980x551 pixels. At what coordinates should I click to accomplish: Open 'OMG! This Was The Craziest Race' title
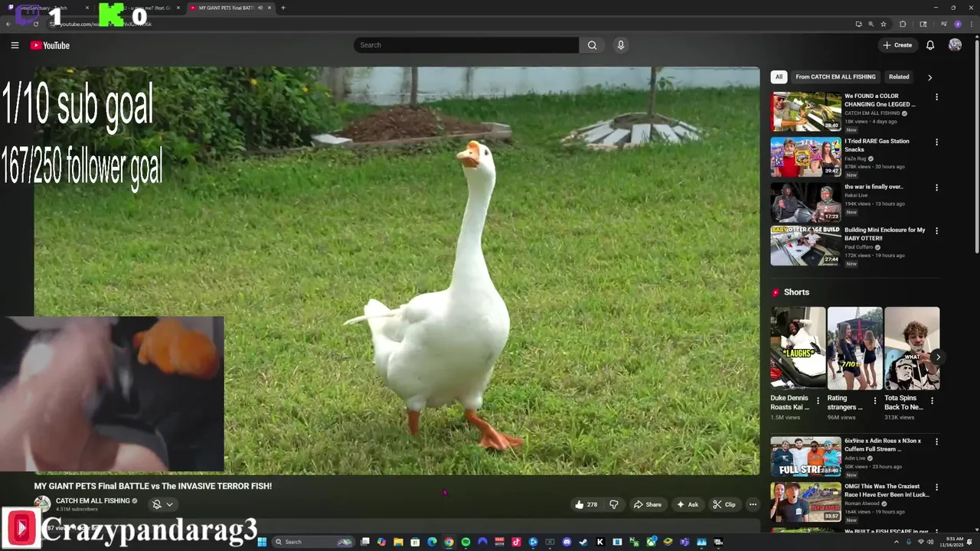(x=887, y=490)
